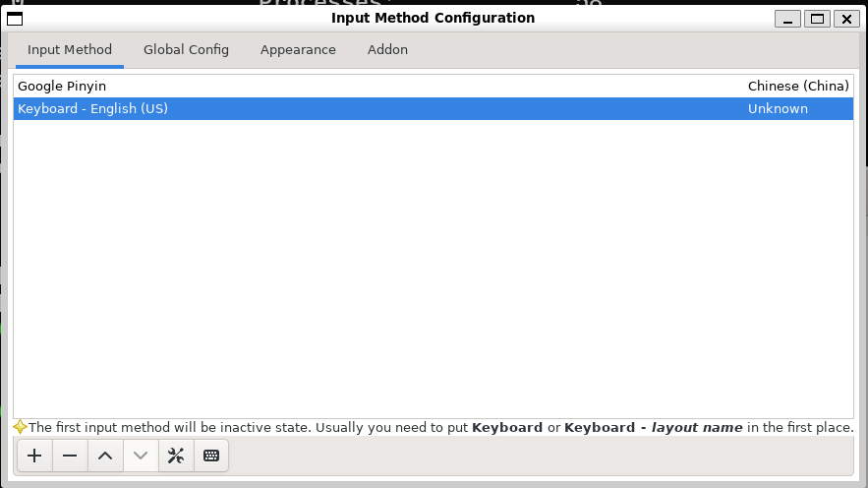
Task: Remove the selected input method
Action: tap(70, 456)
